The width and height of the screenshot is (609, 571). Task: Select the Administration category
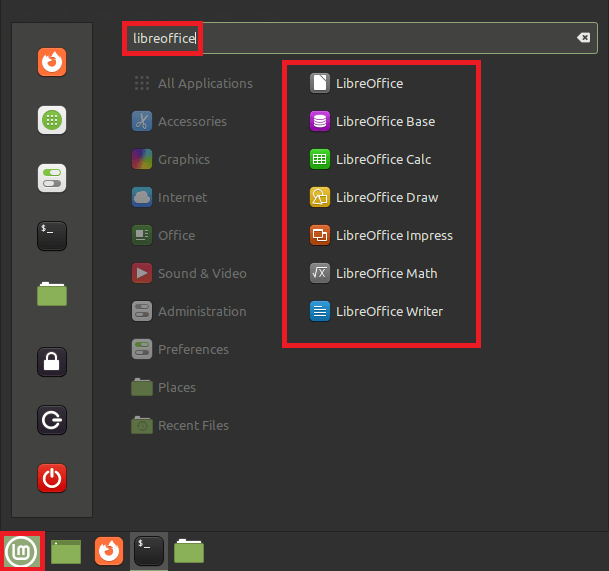coord(189,312)
